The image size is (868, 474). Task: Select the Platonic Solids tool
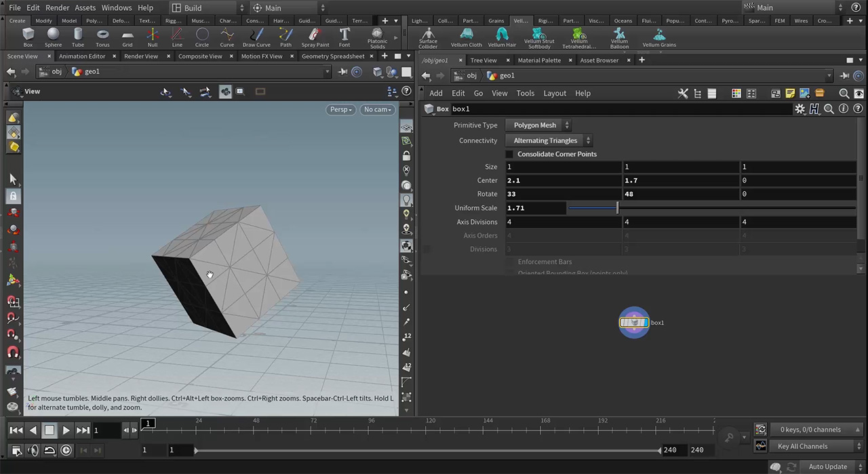(x=378, y=38)
